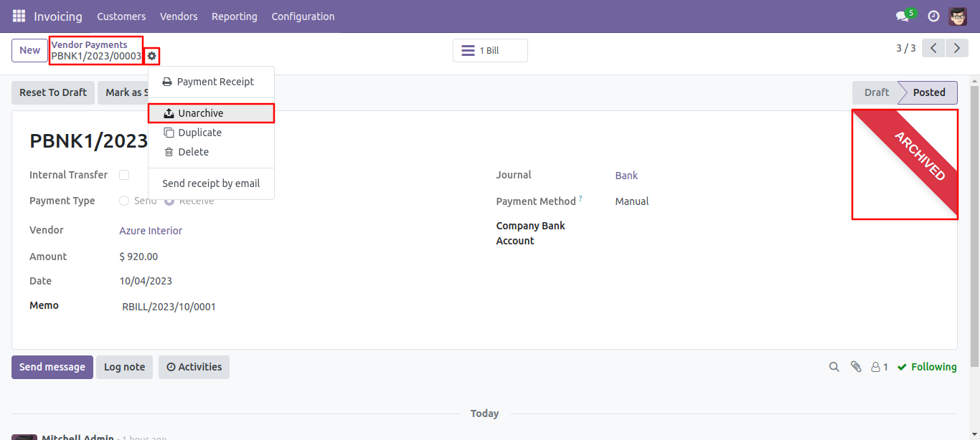This screenshot has width=980, height=440.
Task: Click the paperclip attachments icon
Action: tap(856, 367)
